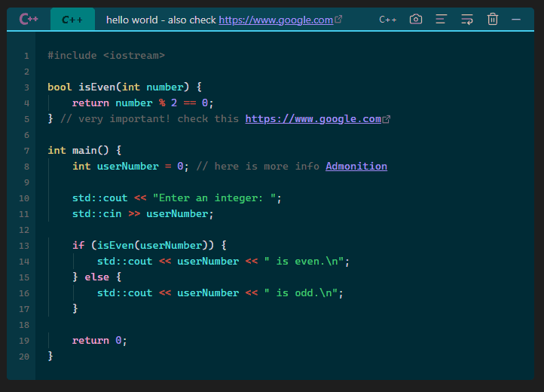The image size is (544, 392).
Task: Toggle line numbers with the lines icon
Action: coord(442,20)
